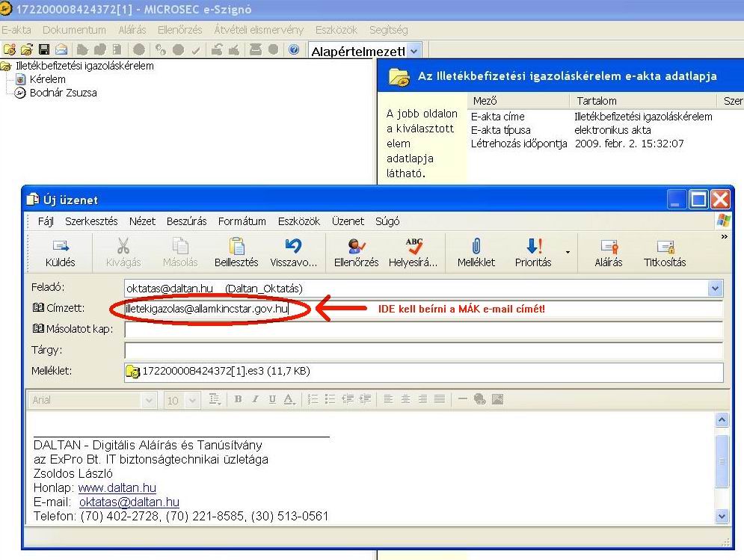Screen dimensions: 744x560
Task: Click the save floppy disk icon in e-Szignó toolbar
Action: click(44, 50)
